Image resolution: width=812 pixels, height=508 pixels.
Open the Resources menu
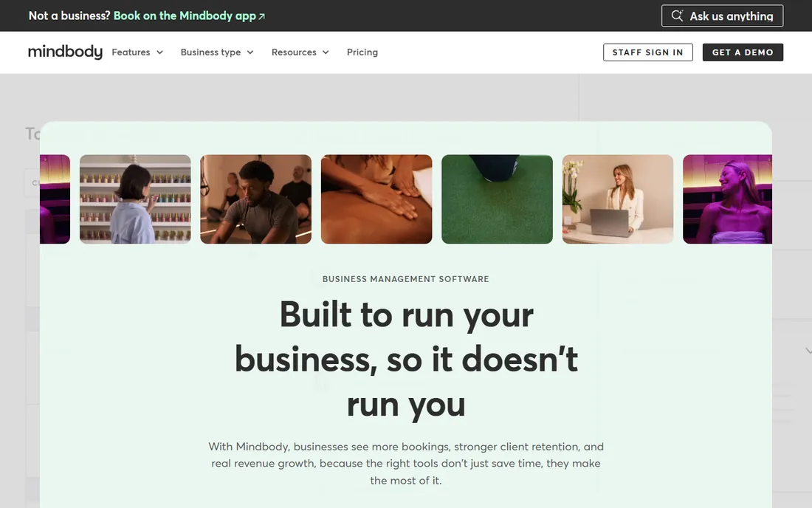click(300, 52)
